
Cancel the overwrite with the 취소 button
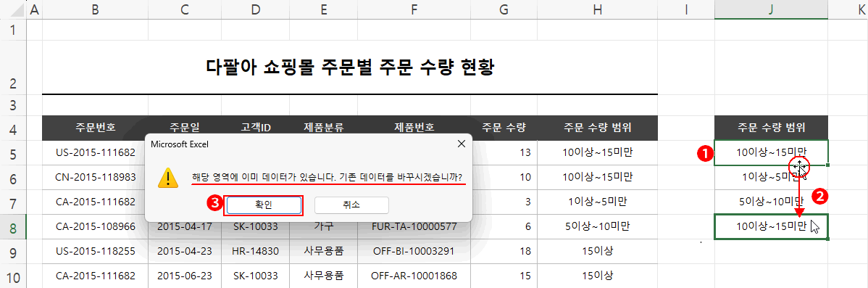[x=351, y=205]
